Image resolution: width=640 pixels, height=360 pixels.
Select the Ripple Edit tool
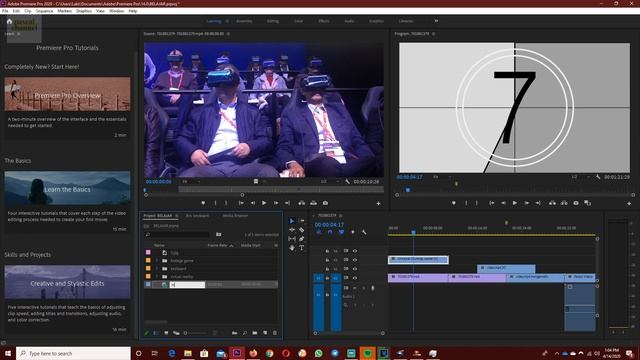click(292, 230)
